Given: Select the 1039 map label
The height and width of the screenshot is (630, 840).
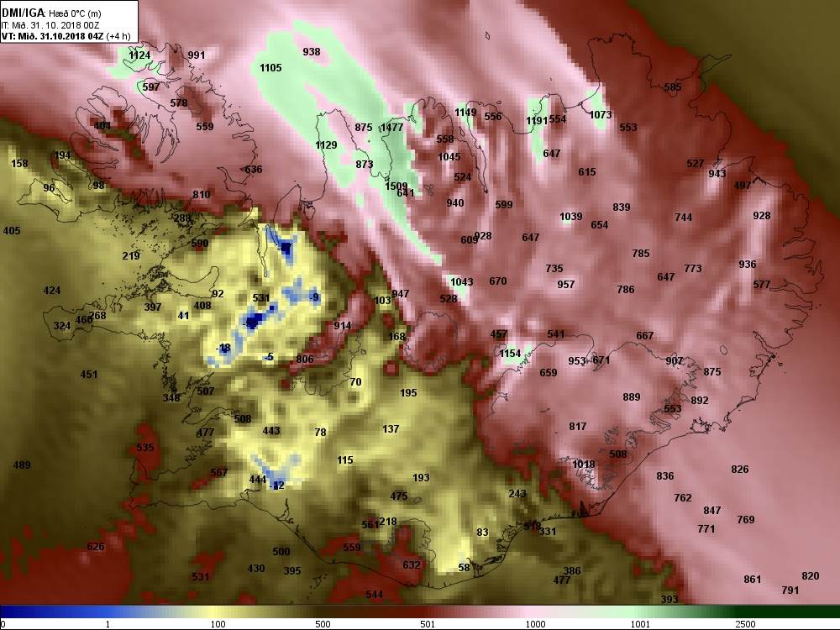Looking at the screenshot, I should pos(571,217).
